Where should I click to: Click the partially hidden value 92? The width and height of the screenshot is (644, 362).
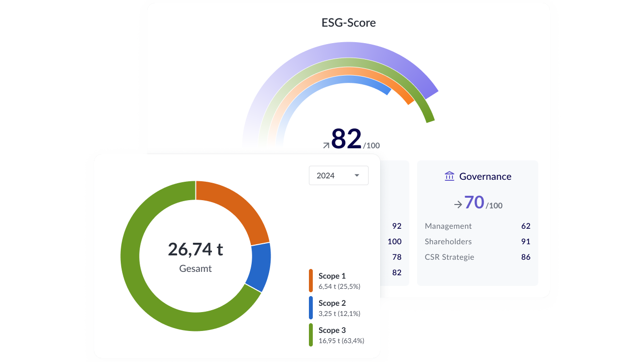point(397,226)
